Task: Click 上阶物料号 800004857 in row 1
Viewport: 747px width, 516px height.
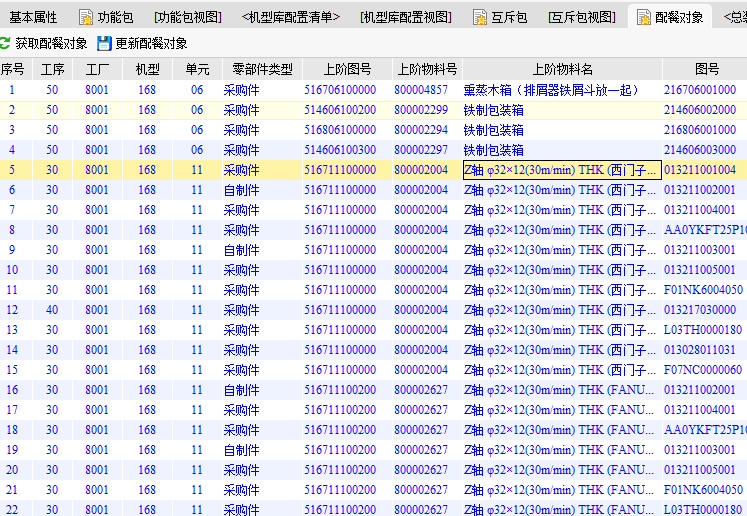Action: (421, 90)
